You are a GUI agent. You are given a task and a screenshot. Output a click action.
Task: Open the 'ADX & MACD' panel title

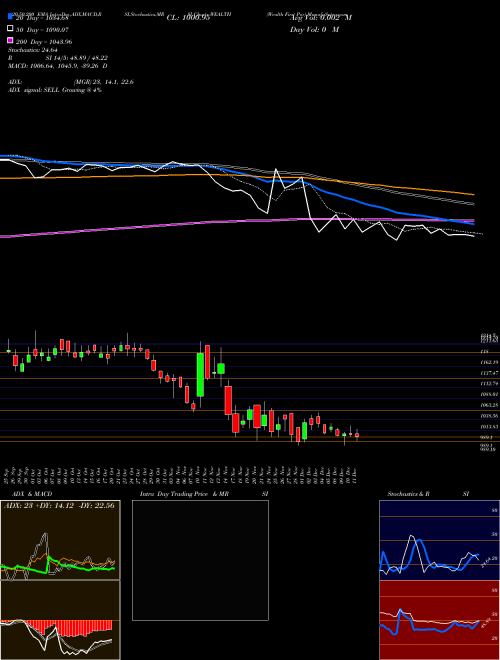(x=32, y=494)
